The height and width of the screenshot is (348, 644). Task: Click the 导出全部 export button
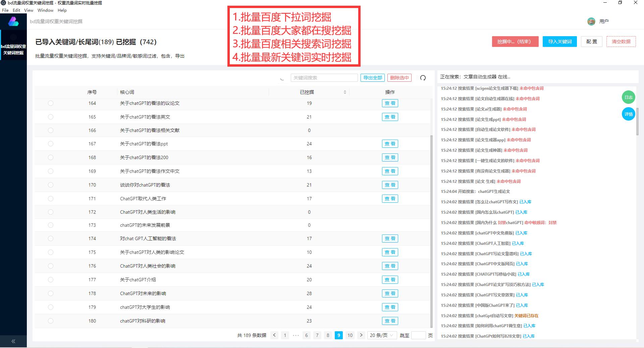coord(372,77)
